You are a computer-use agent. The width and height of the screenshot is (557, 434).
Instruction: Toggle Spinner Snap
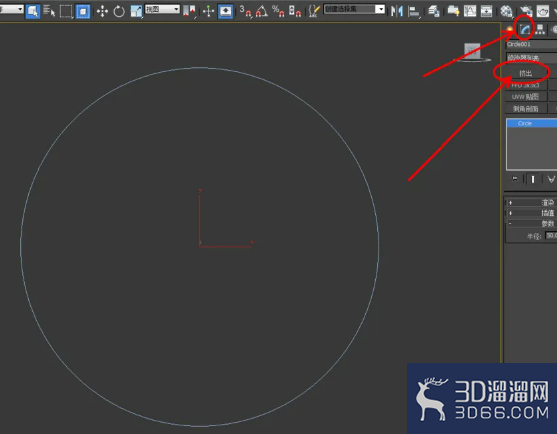coord(295,11)
